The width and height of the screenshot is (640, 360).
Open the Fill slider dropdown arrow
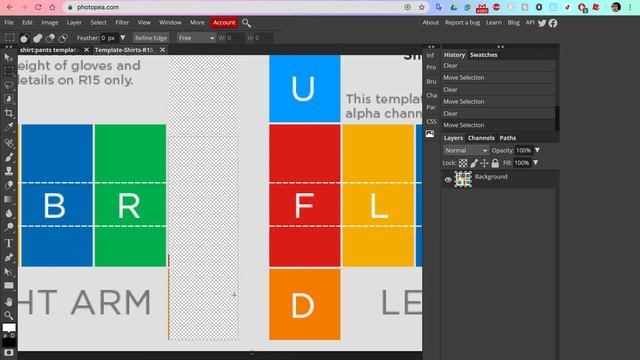pyautogui.click(x=536, y=162)
